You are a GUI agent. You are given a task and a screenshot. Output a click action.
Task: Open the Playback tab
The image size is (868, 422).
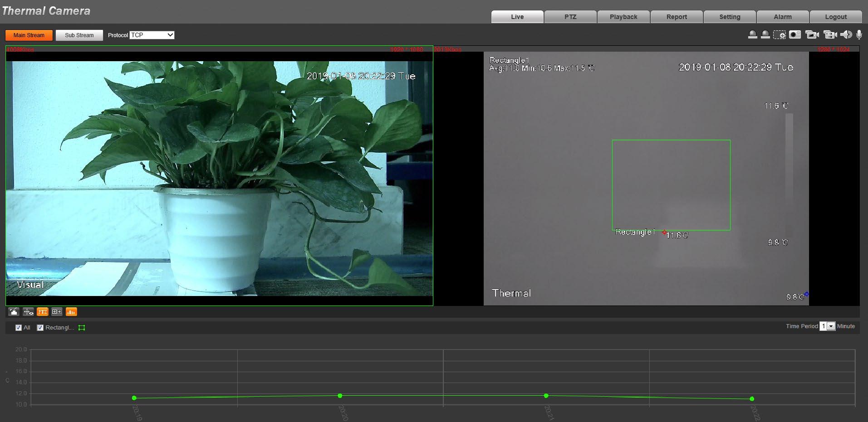click(x=623, y=17)
